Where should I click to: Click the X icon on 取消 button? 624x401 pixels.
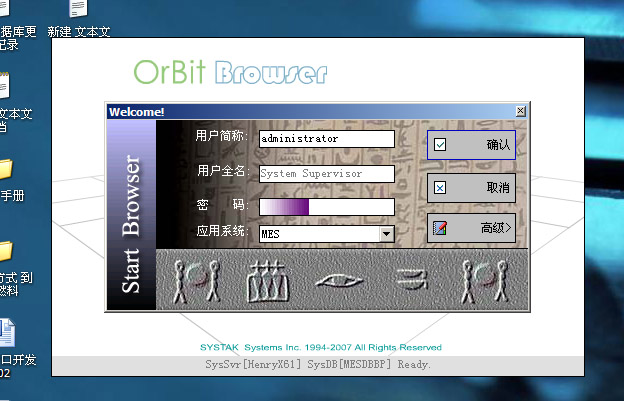point(440,188)
